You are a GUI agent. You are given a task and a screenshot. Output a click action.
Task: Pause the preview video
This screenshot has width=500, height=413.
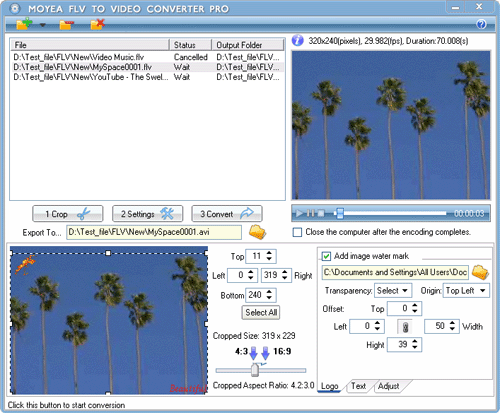coord(311,213)
